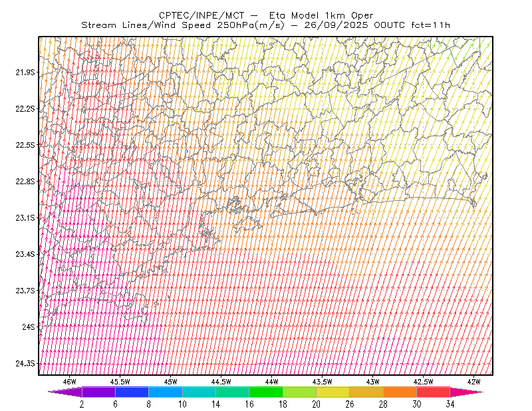Click the latitude label 23.7S
This screenshot has height=411, width=532.
tap(25, 291)
